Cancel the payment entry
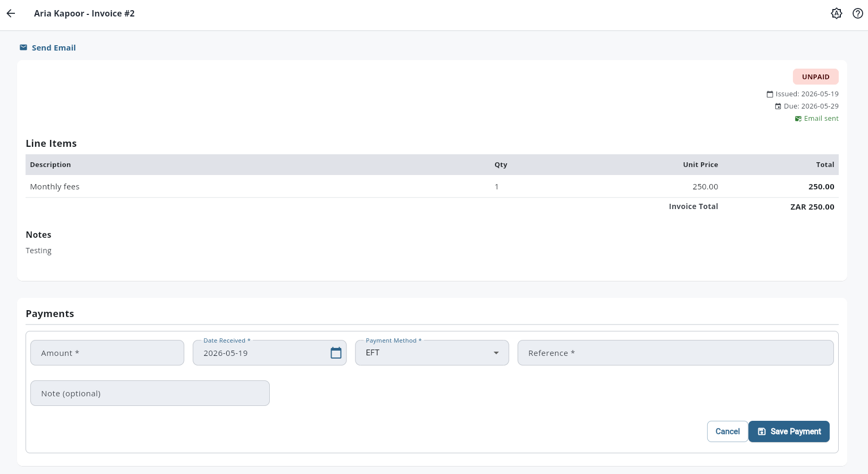Viewport: 868px width, 474px height. pos(728,431)
